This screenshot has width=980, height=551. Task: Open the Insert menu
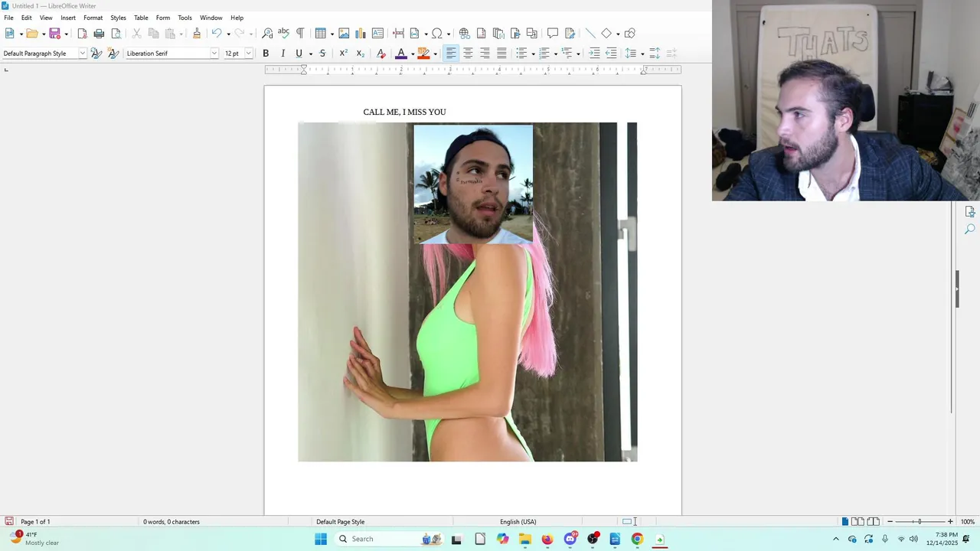[68, 18]
